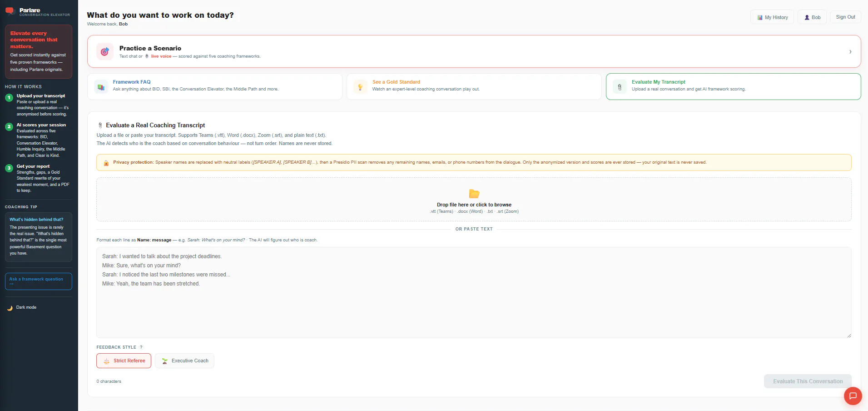Click 'What's hidden behind that?' tip heading
This screenshot has width=868, height=411.
pyautogui.click(x=36, y=220)
